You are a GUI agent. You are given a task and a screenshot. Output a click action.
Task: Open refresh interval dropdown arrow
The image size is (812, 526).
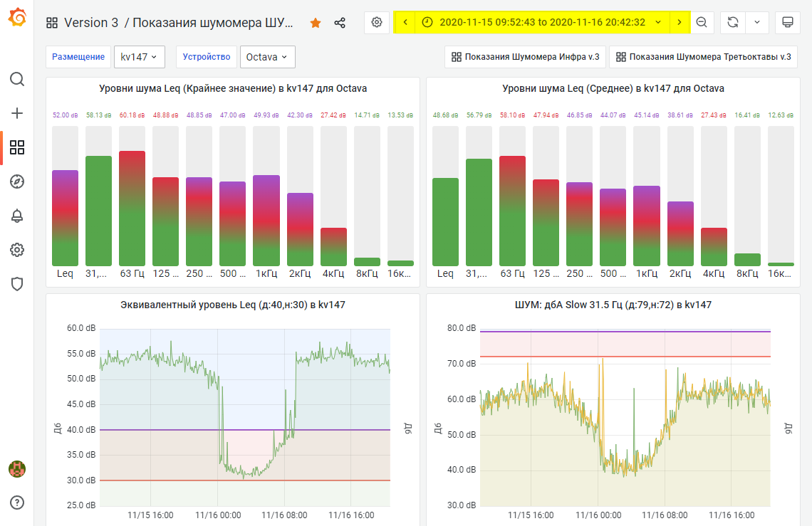click(x=756, y=23)
